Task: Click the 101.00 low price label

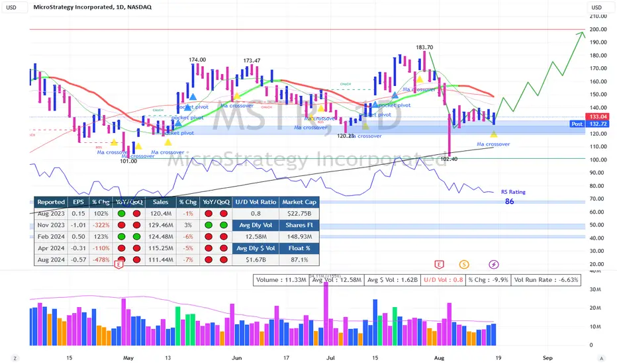Action: point(128,161)
